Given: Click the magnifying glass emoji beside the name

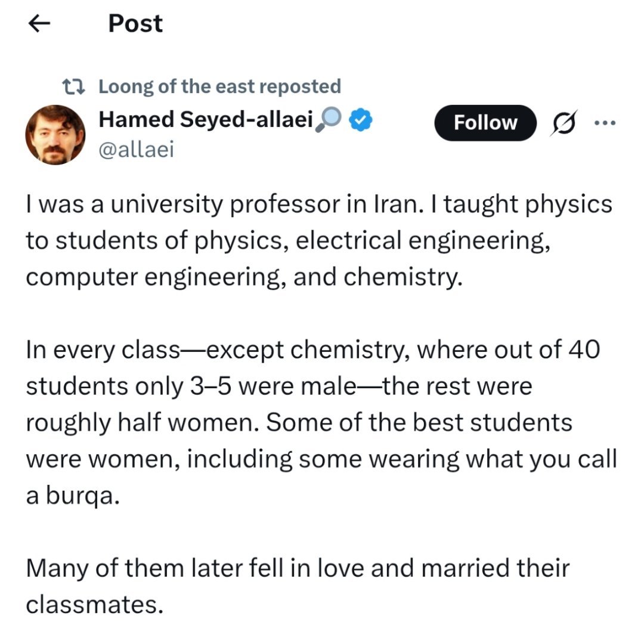Looking at the screenshot, I should [327, 121].
